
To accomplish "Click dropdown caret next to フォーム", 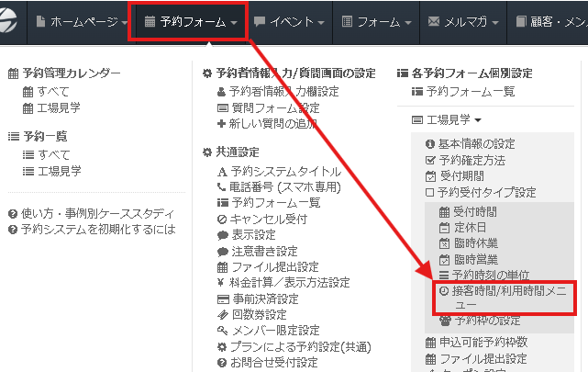I will point(408,23).
